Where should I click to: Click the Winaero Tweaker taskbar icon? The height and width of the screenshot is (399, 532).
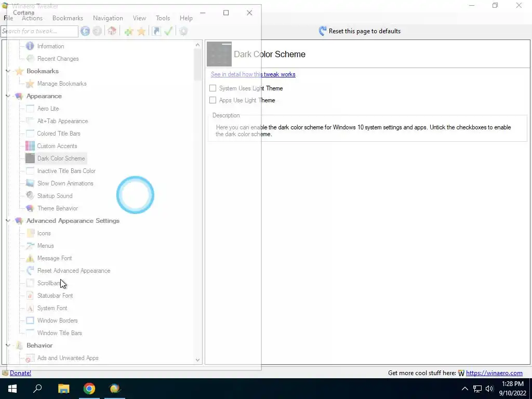(115, 389)
